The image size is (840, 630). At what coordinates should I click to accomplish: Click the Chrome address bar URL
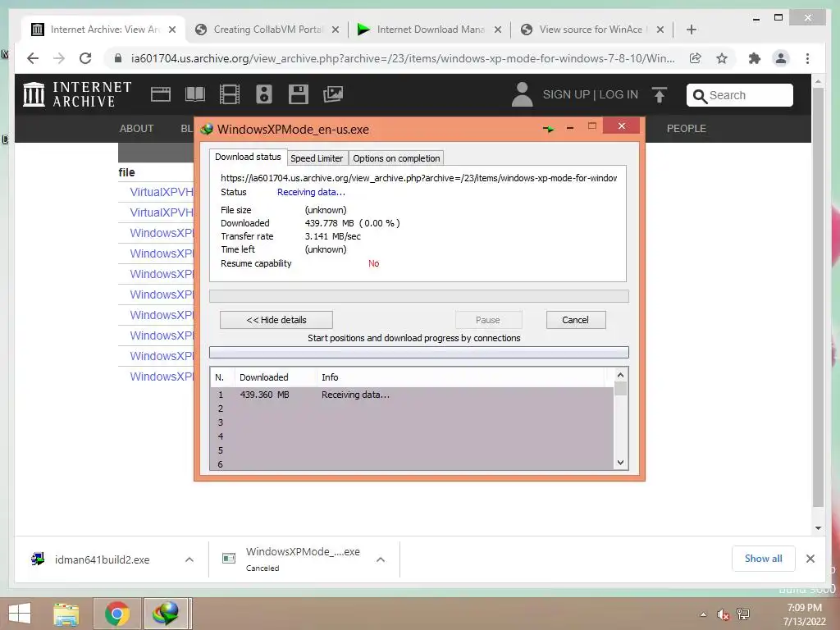402,58
